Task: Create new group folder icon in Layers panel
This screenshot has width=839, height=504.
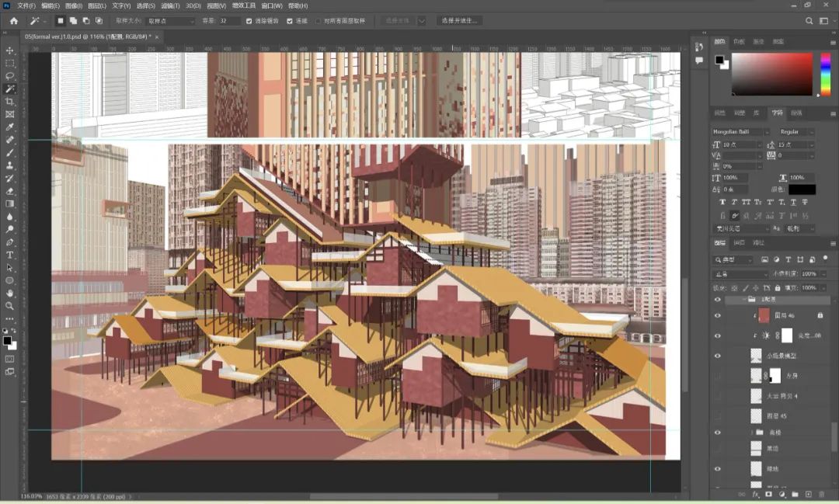Action: (x=795, y=495)
